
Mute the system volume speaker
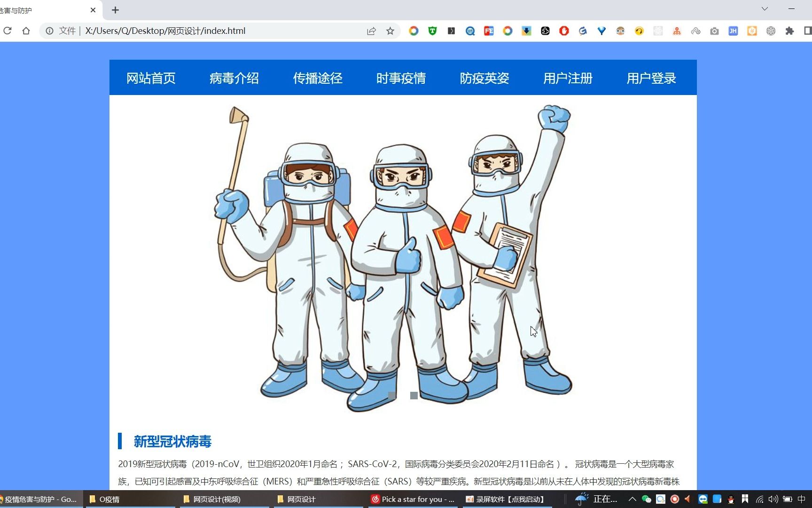(773, 500)
